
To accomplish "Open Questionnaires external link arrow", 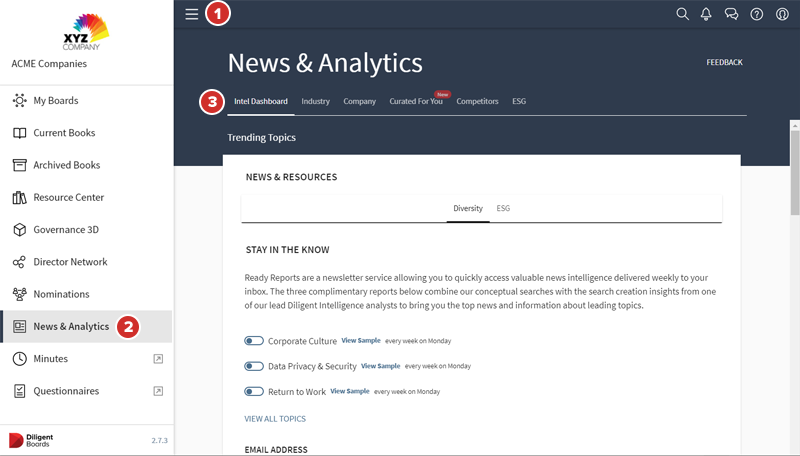I will (158, 391).
